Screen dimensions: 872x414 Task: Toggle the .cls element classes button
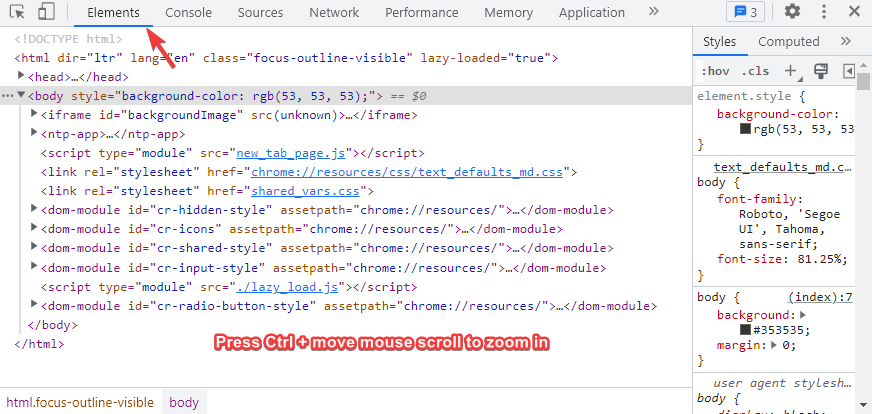tap(755, 71)
